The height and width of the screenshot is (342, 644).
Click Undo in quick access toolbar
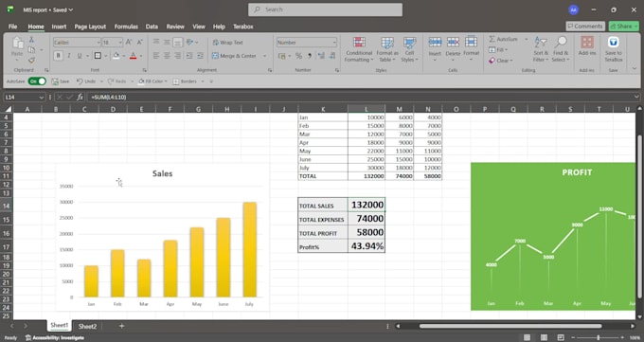pyautogui.click(x=86, y=81)
